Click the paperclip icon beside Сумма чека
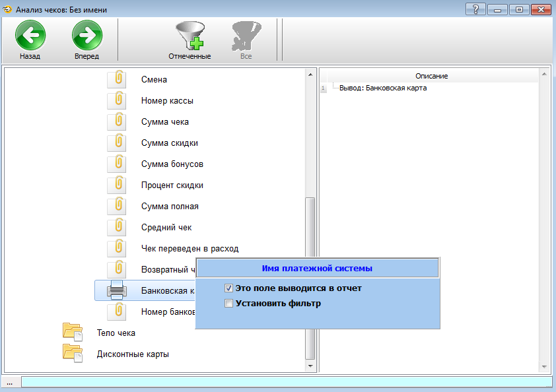This screenshot has height=392, width=556. pyautogui.click(x=117, y=122)
